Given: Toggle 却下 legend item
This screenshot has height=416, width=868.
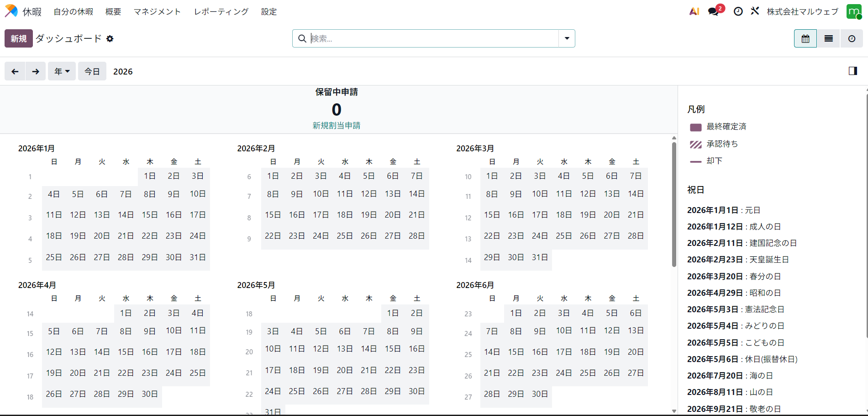Looking at the screenshot, I should point(706,161).
